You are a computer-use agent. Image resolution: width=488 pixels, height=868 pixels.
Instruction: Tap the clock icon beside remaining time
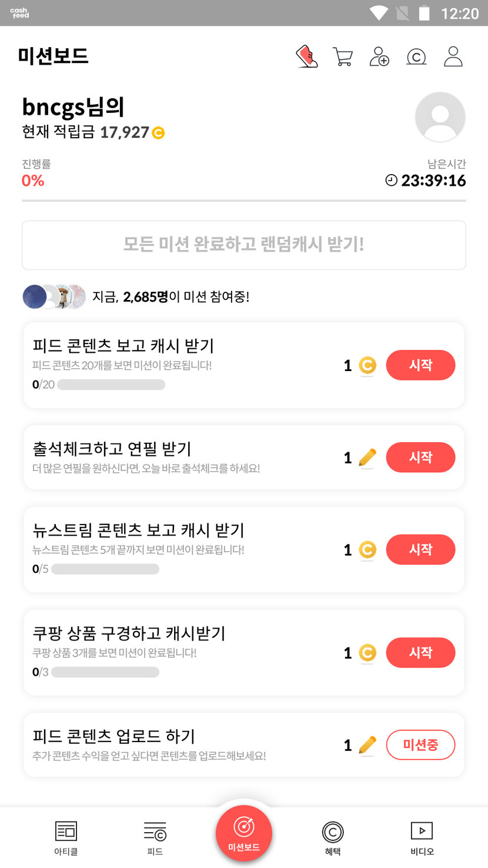point(391,181)
